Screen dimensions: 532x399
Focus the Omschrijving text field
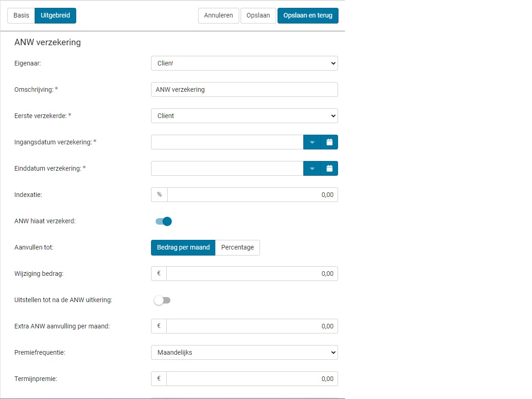[244, 89]
